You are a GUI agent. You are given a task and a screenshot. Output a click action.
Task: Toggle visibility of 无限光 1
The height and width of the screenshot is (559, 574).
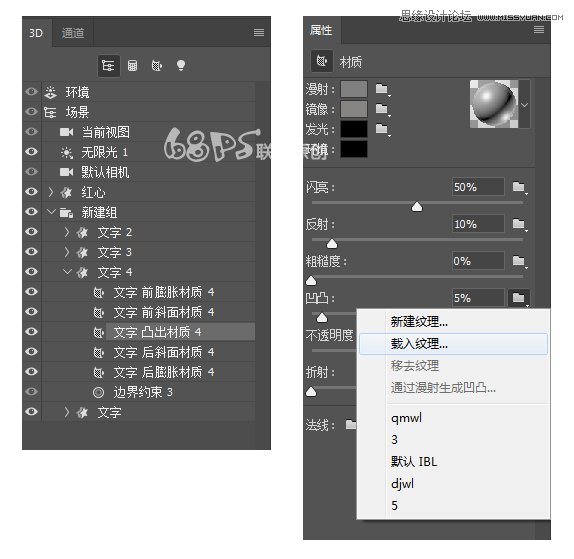click(x=32, y=152)
